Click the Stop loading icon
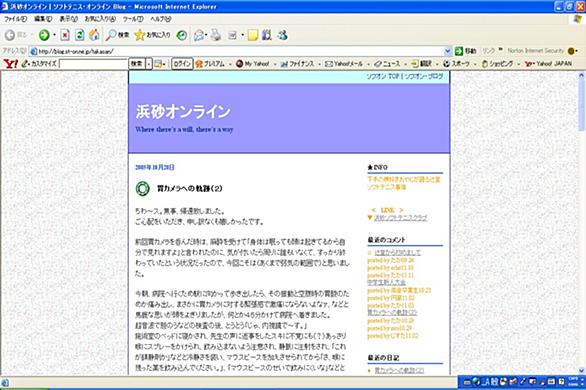The width and height of the screenshot is (586, 390). point(65,35)
